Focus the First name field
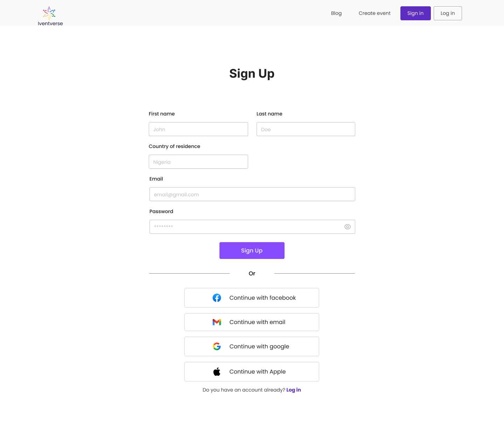 pyautogui.click(x=198, y=129)
